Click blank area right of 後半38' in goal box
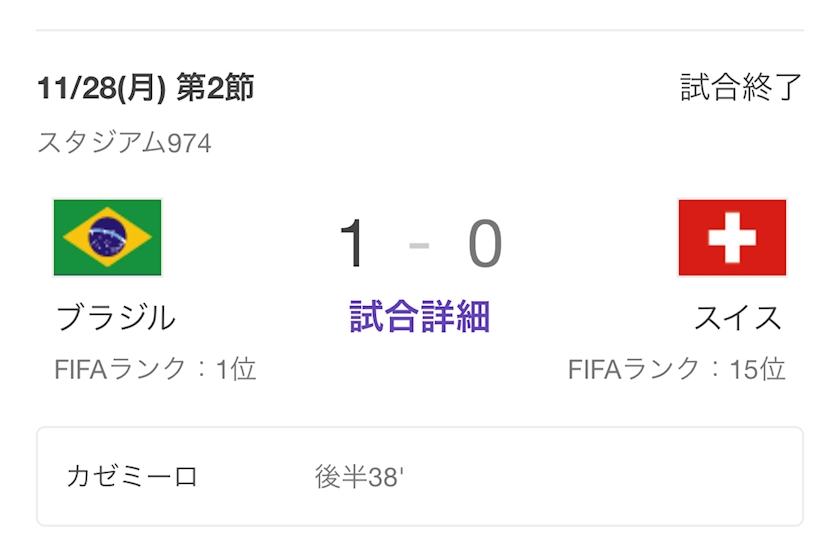The width and height of the screenshot is (840, 550). point(600,477)
